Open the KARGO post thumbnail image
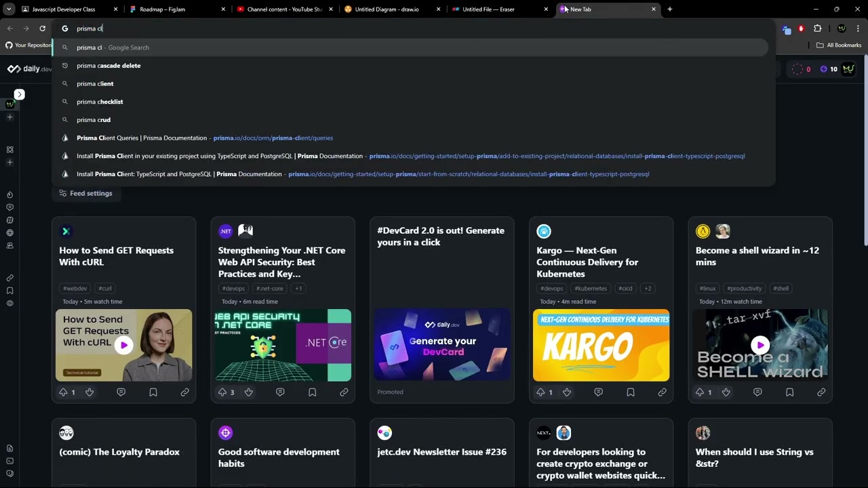Screen dimensions: 868x488 coord(601,345)
